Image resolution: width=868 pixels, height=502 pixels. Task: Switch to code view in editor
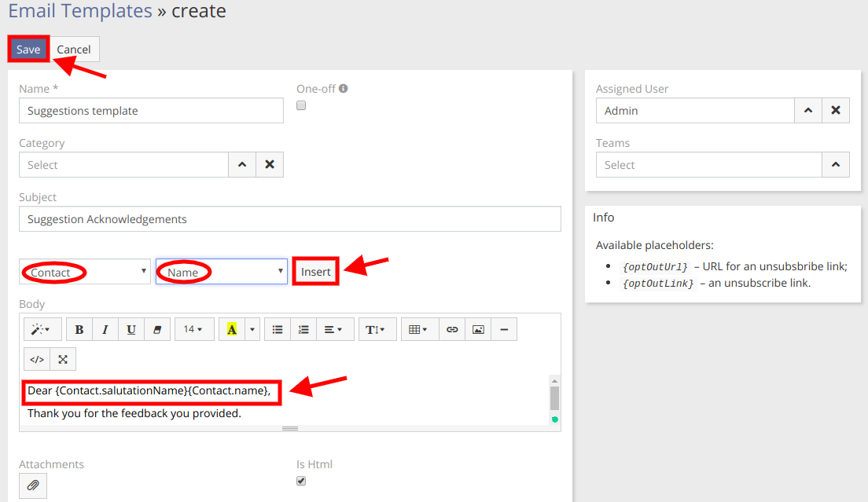tap(37, 359)
